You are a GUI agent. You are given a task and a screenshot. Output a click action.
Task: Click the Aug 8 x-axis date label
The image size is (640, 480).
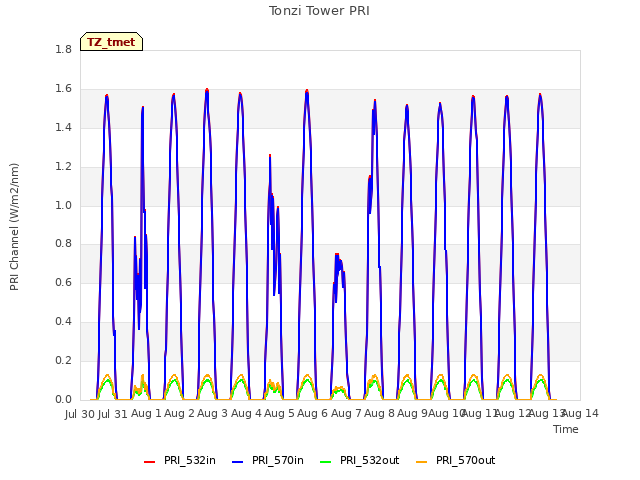(x=380, y=414)
